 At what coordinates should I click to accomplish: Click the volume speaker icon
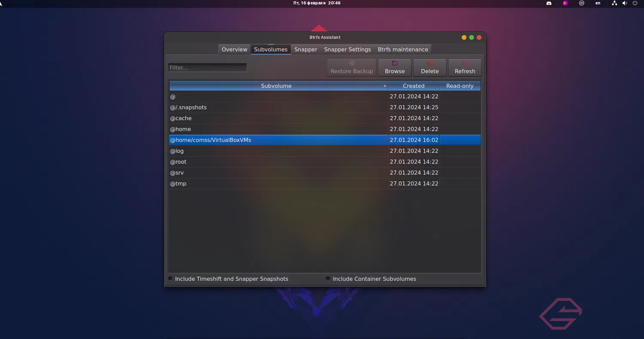point(625,3)
